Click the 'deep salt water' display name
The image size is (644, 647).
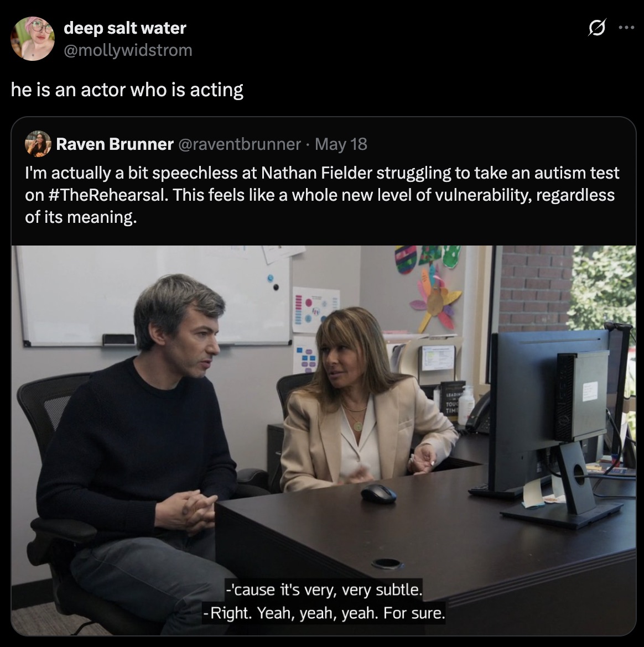[x=125, y=28]
